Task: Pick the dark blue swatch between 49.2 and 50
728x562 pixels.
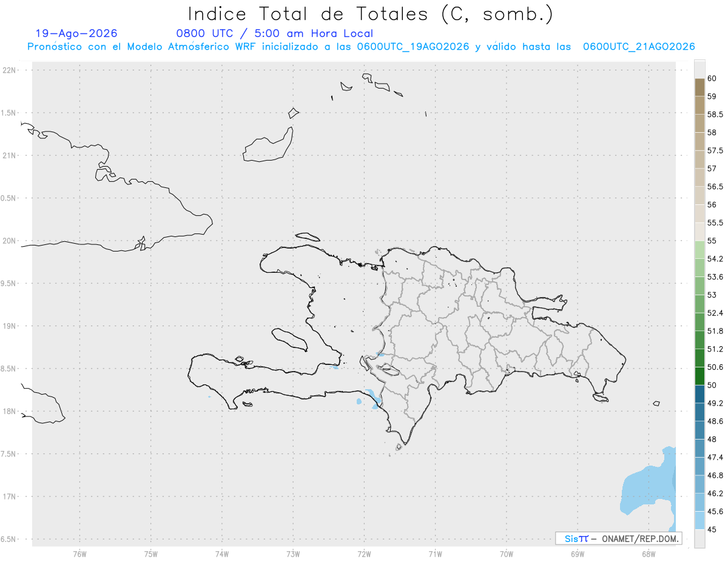Action: pos(699,394)
